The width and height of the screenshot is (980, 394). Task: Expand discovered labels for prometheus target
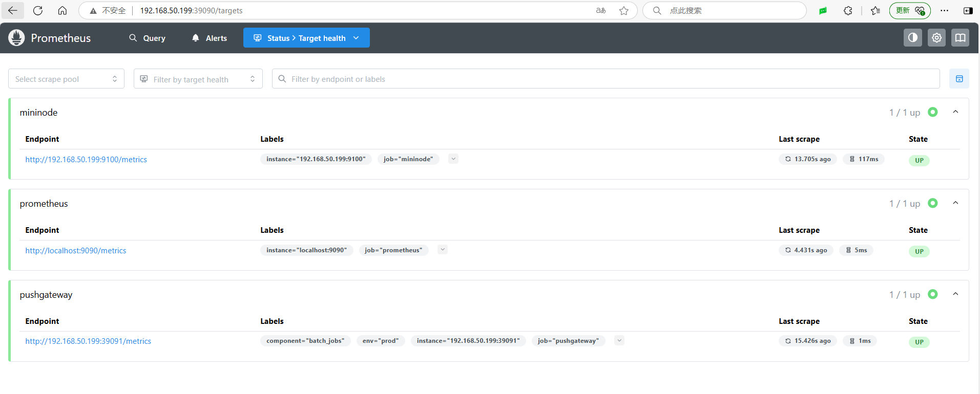(443, 250)
